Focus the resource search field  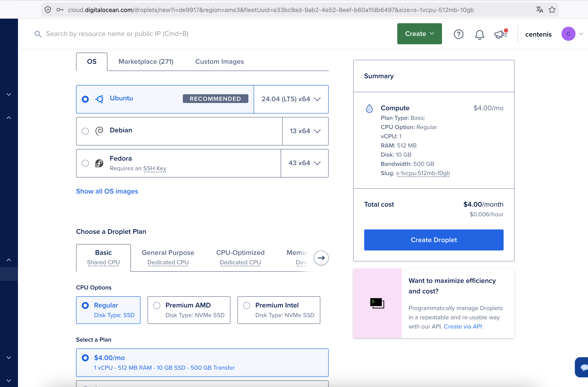[x=117, y=34]
